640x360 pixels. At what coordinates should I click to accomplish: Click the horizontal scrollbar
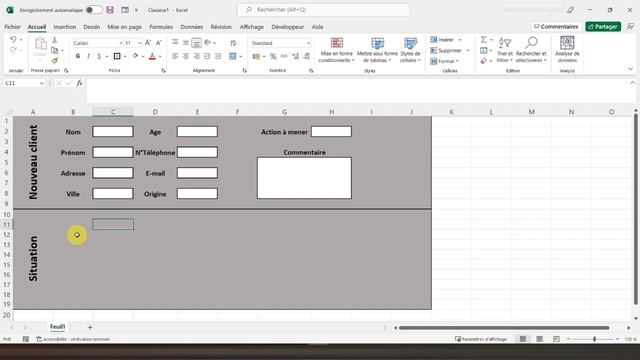click(x=504, y=328)
